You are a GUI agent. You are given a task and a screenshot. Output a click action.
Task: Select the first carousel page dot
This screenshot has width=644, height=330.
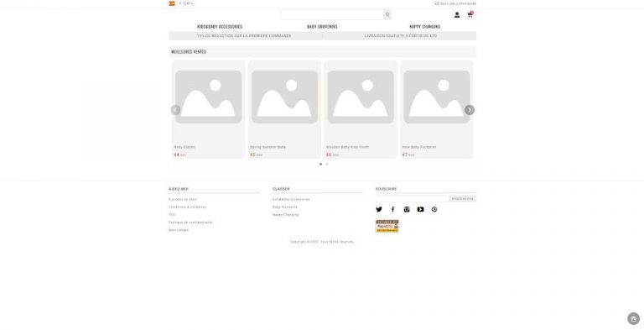pyautogui.click(x=321, y=165)
